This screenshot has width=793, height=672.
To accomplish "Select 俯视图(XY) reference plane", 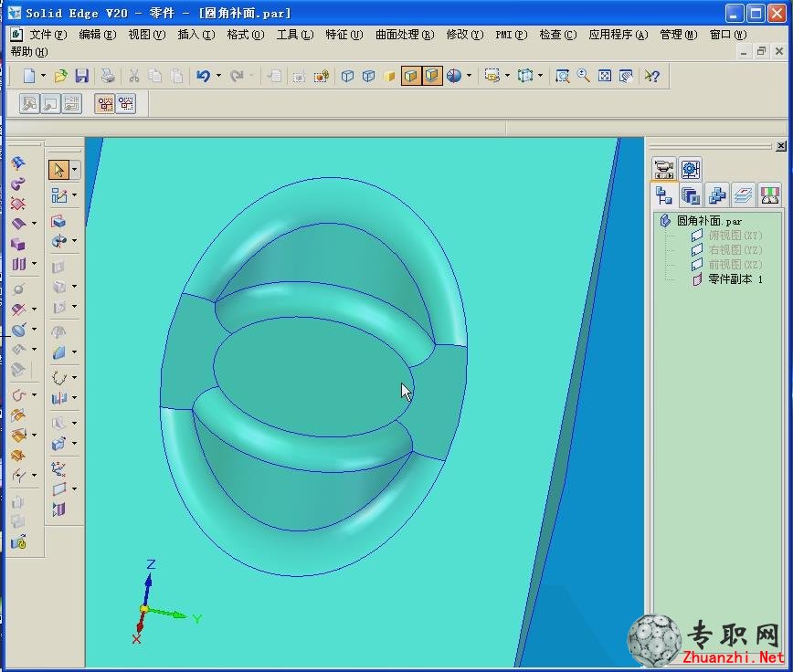I will (735, 236).
